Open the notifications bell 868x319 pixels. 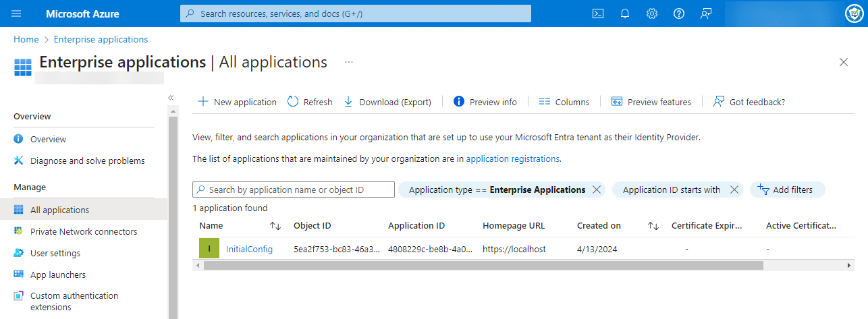click(625, 13)
